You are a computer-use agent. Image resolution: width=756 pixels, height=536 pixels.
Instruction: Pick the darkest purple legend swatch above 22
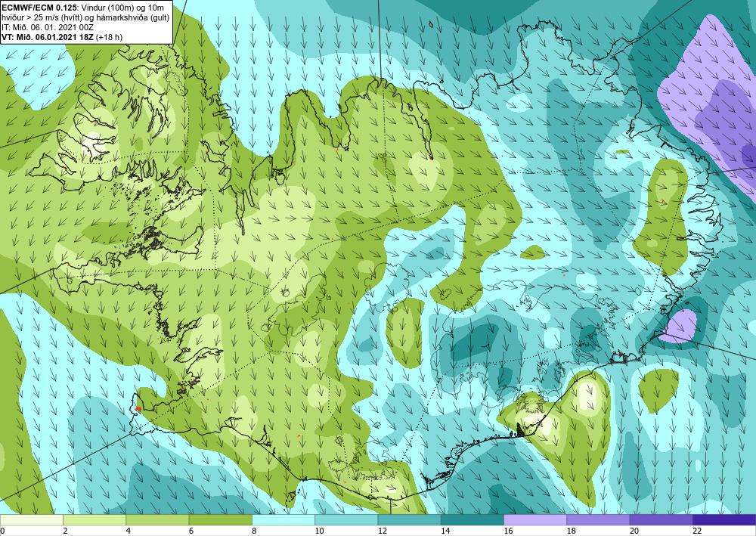[x=724, y=519]
